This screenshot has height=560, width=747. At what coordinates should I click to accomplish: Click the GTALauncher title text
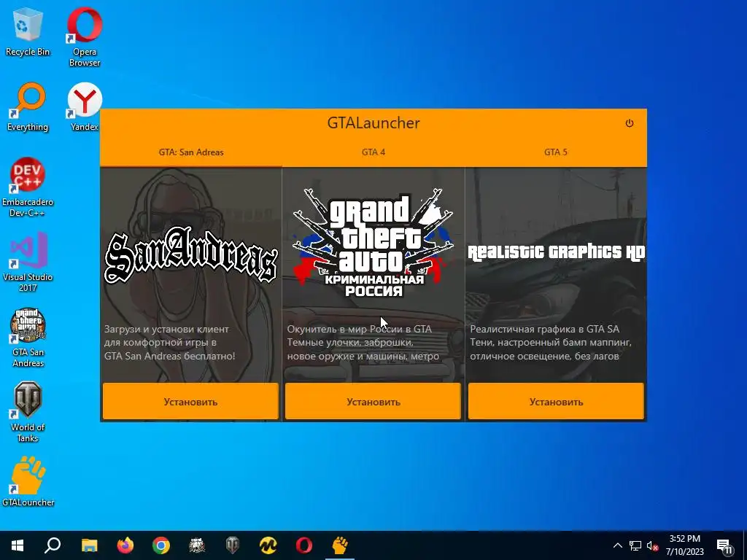pyautogui.click(x=373, y=122)
